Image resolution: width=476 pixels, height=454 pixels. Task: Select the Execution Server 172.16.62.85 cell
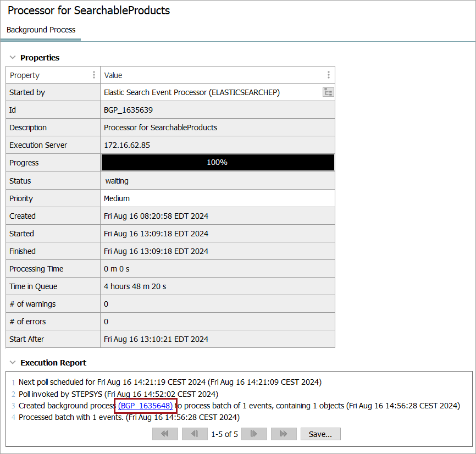(x=218, y=145)
